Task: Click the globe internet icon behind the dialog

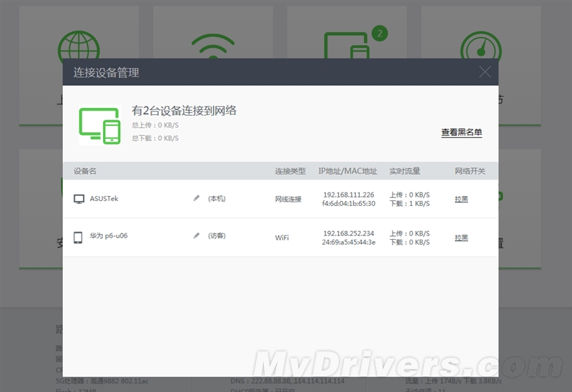Action: (79, 43)
